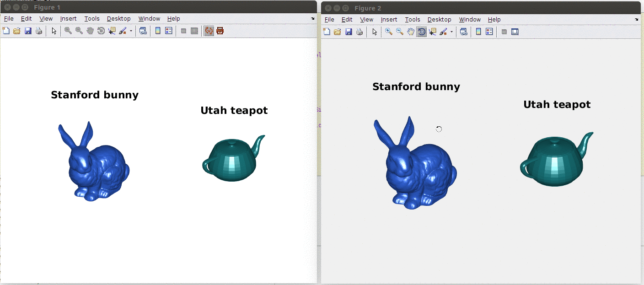Click Link Plot icon in Figure 1
Viewport: 644px width, 285px height.
point(143,31)
